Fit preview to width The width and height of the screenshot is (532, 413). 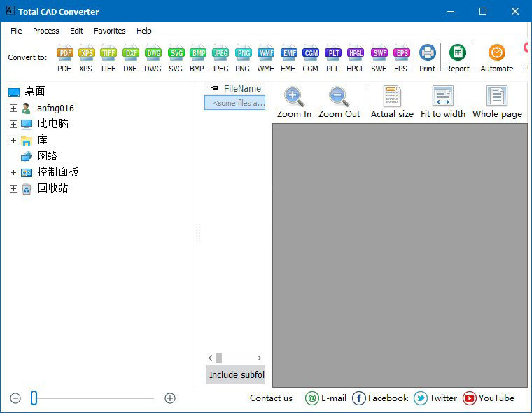(443, 102)
